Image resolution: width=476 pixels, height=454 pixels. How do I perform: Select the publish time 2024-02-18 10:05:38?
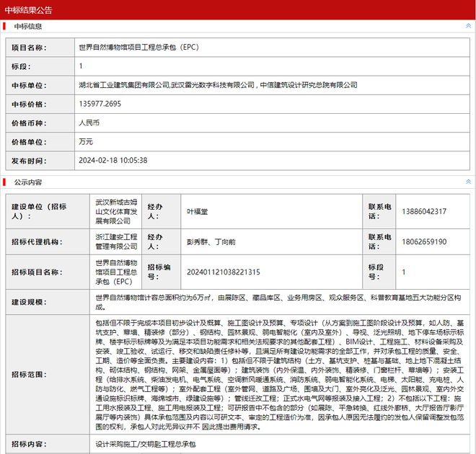(x=113, y=161)
